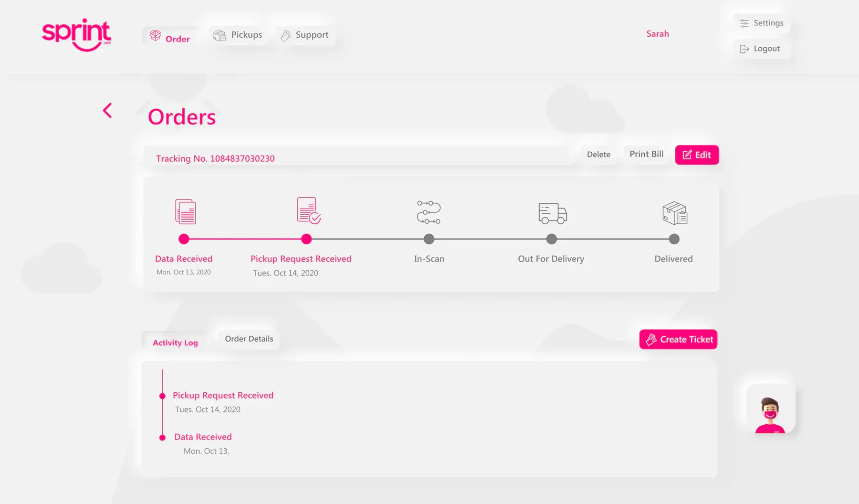The image size is (859, 504).
Task: Click the ticket icon on Create Ticket
Action: (x=651, y=339)
